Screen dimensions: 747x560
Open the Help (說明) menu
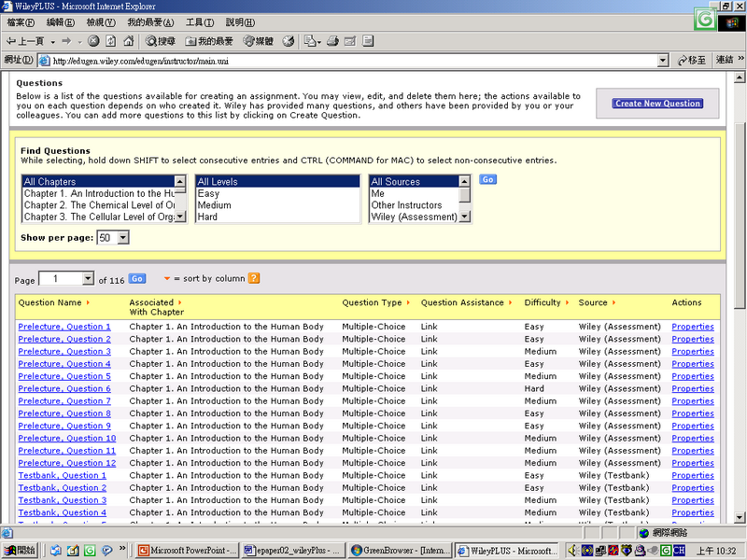[x=240, y=22]
